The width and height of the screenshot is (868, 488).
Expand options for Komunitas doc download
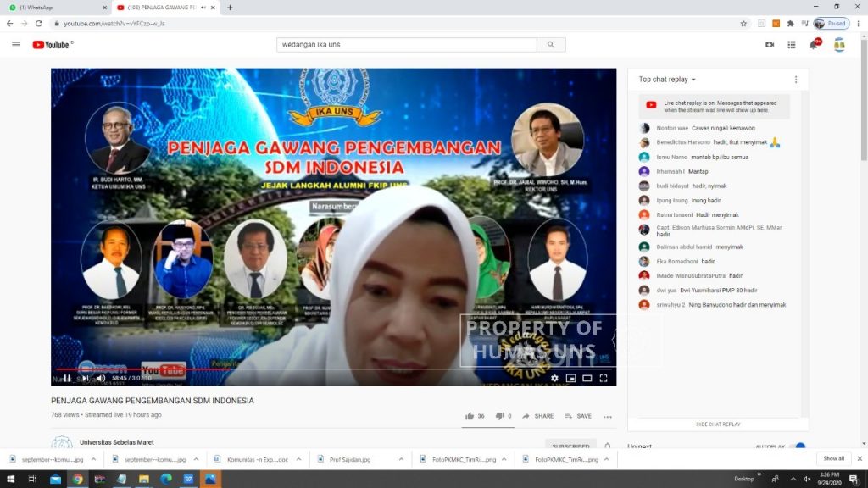(299, 459)
